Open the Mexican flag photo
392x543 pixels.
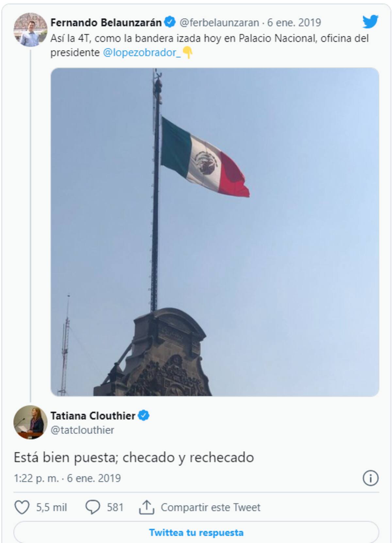pos(215,232)
